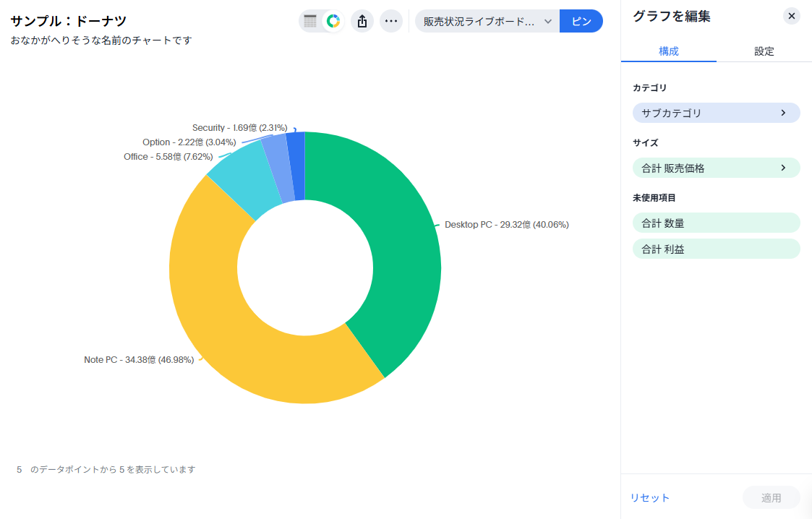Open the サブカテゴリ chevron arrow
Image resolution: width=812 pixels, height=519 pixels.
coord(783,113)
